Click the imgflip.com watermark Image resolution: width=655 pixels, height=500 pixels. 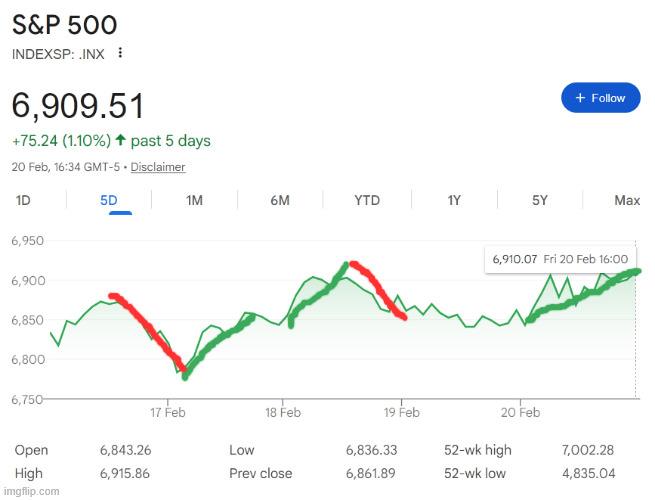pyautogui.click(x=32, y=492)
